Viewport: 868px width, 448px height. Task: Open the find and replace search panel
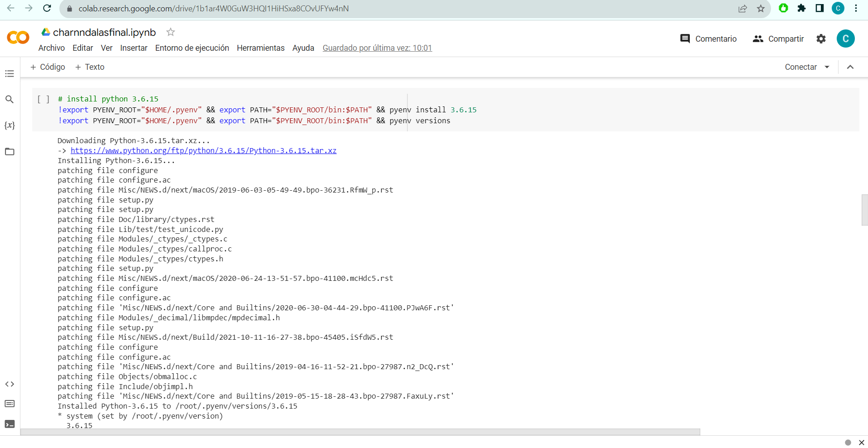(x=10, y=99)
